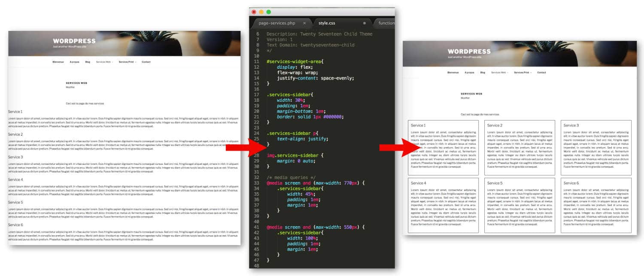The width and height of the screenshot is (644, 276).
Task: Click the green zoom button of the editor window
Action: 269,12
